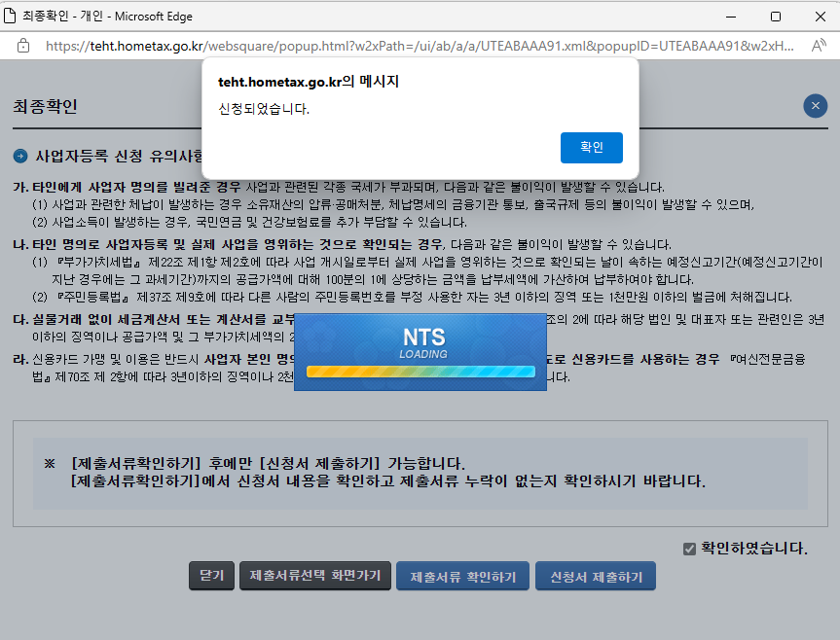Toggle the 확인하였습니다 checkbox
This screenshot has height=640, width=840.
pyautogui.click(x=689, y=549)
